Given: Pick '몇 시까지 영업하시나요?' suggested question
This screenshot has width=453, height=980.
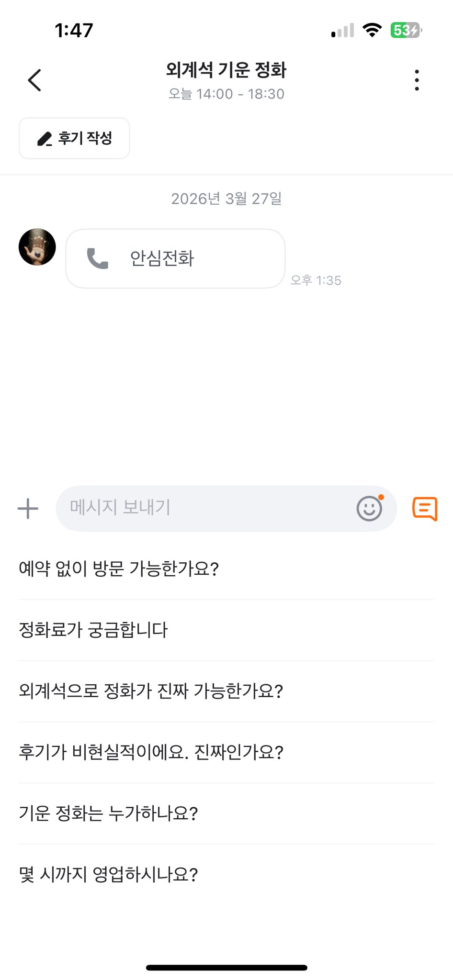Looking at the screenshot, I should tap(108, 875).
